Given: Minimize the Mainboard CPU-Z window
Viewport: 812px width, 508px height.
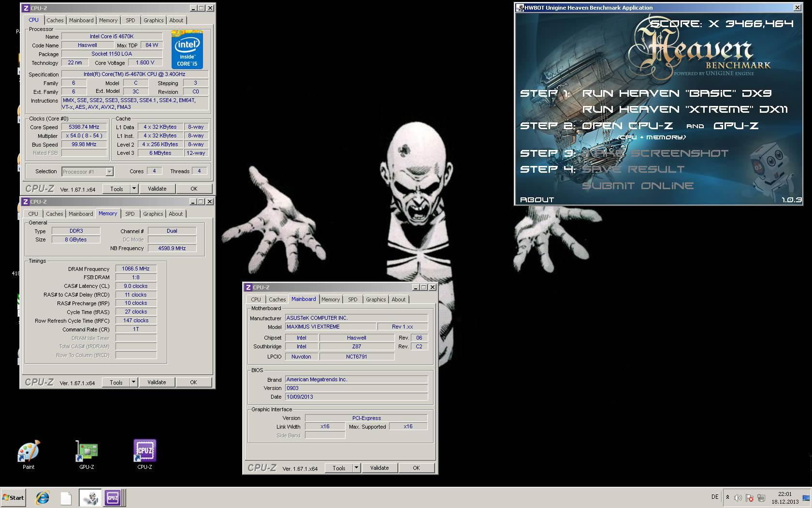Looking at the screenshot, I should pos(415,287).
